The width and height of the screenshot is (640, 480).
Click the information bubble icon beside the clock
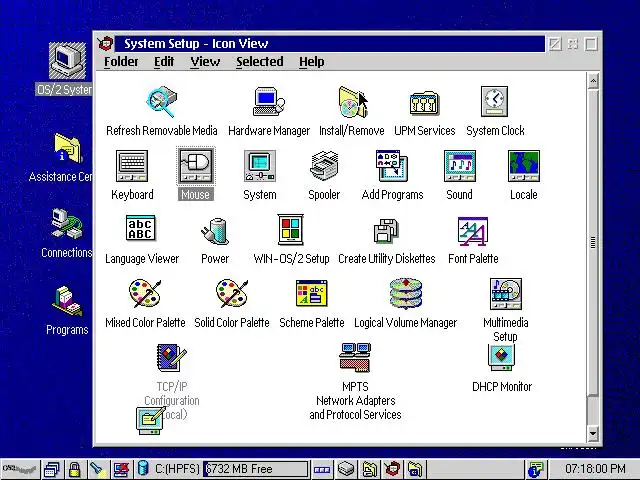[x=536, y=469]
